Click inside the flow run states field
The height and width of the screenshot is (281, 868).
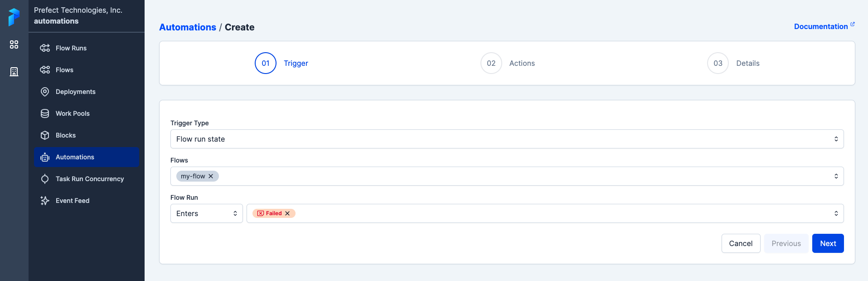point(545,213)
